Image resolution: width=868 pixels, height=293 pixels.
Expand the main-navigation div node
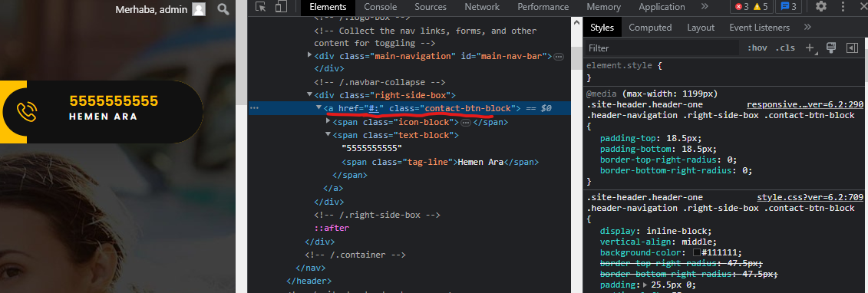pos(310,55)
